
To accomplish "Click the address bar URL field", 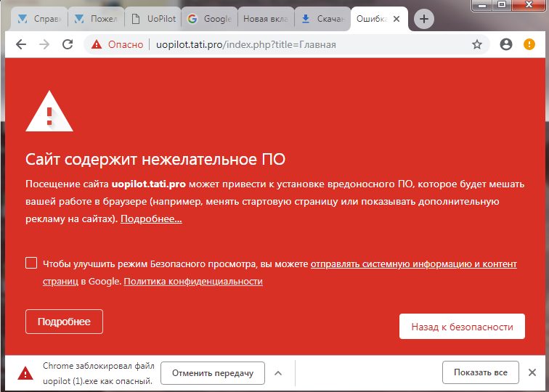I will [x=290, y=44].
